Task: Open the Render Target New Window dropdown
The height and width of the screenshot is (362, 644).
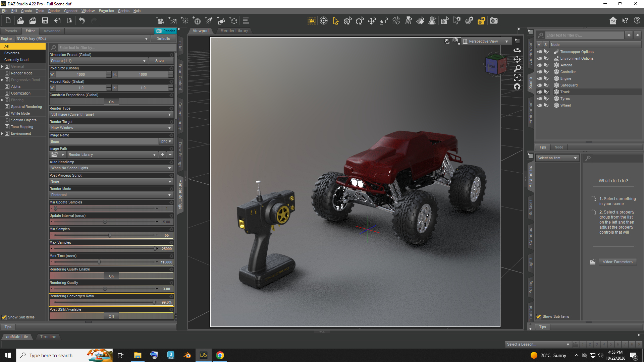Action: pyautogui.click(x=111, y=128)
